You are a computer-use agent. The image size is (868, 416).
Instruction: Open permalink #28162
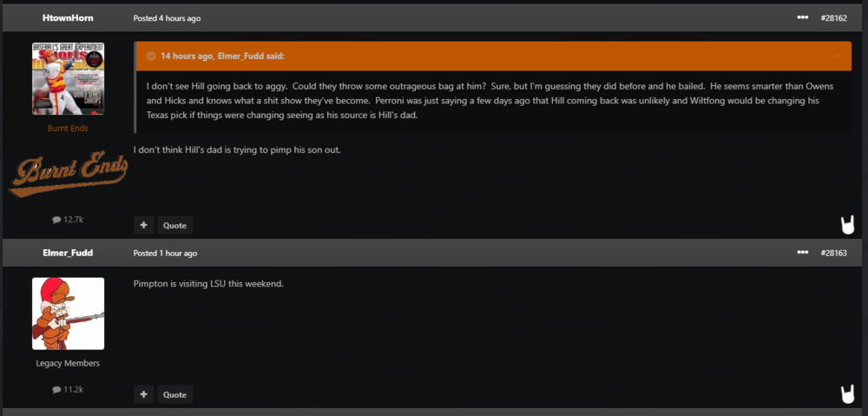(833, 18)
